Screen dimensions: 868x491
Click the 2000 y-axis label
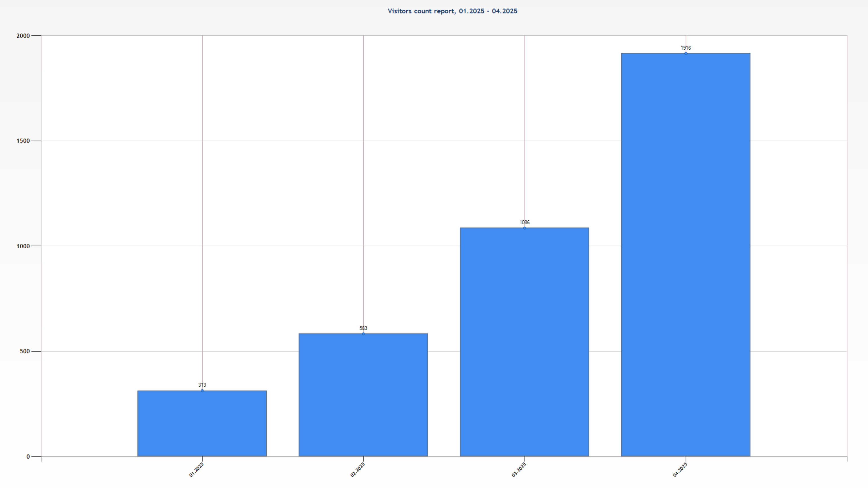click(x=23, y=36)
